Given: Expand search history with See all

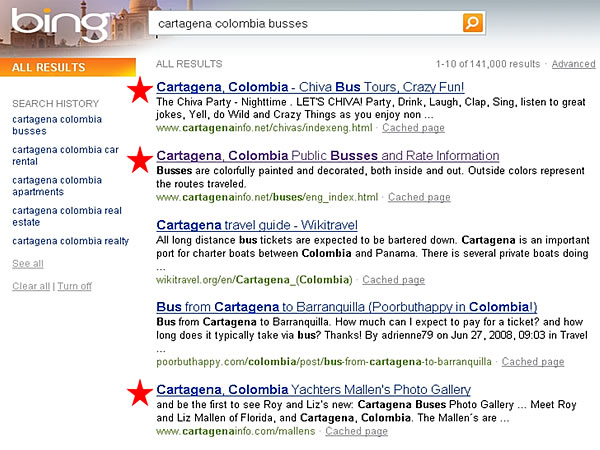Looking at the screenshot, I should tap(28, 264).
